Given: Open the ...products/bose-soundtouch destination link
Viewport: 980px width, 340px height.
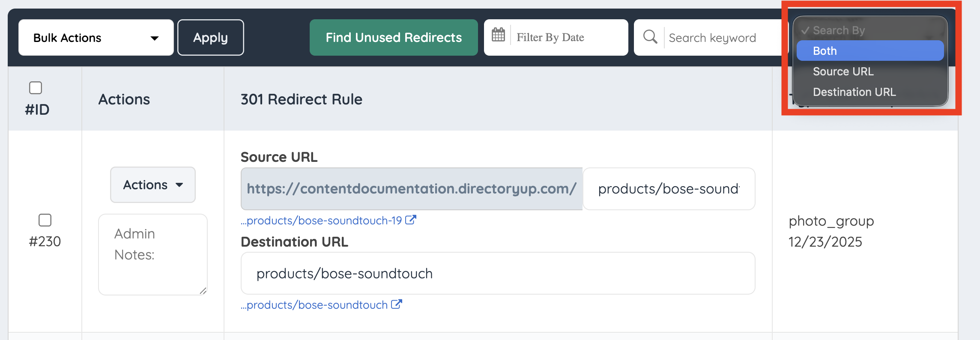Looking at the screenshot, I should 317,305.
